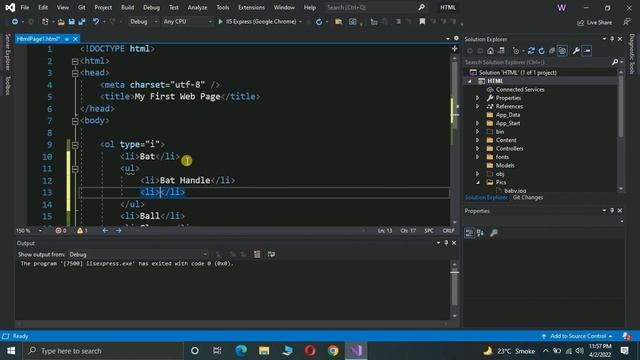
Task: Open Microsoft Edge from the taskbar
Action: coord(241,351)
